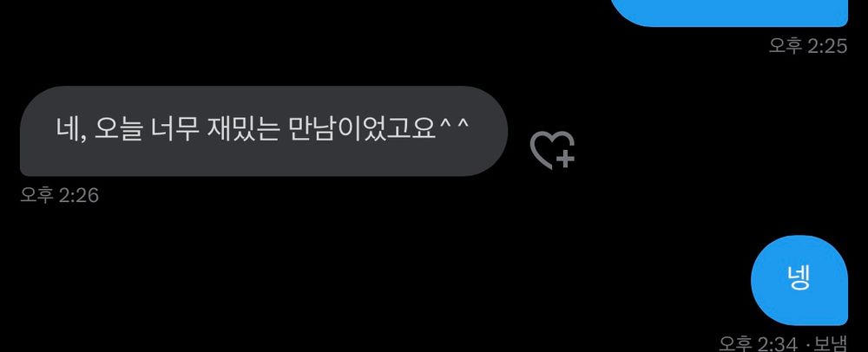This screenshot has width=868, height=352.
Task: Tap the blue 넹 message bubble
Action: 799,280
